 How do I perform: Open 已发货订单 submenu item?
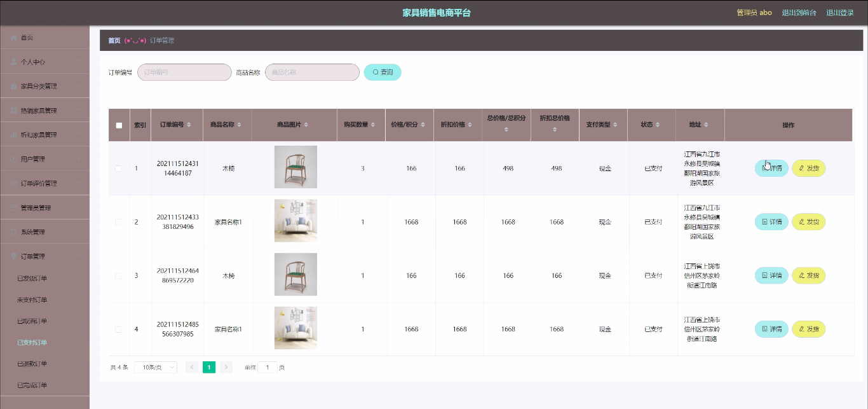click(32, 279)
